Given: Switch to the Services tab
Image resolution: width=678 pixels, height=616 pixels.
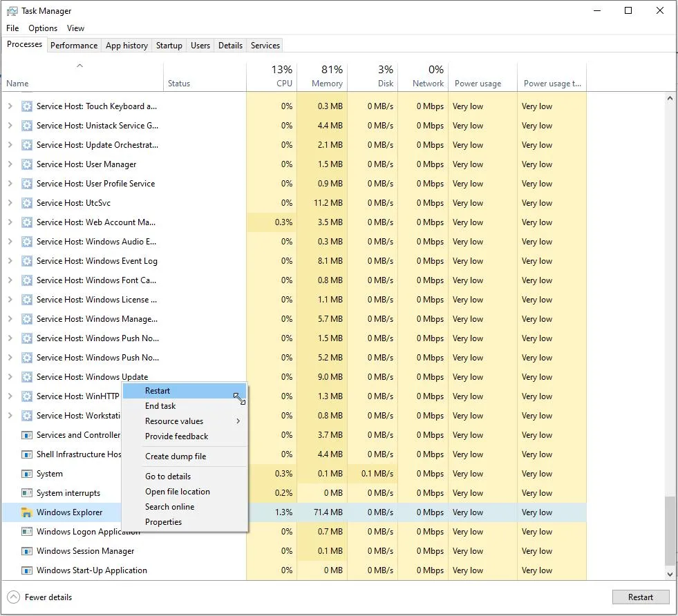Looking at the screenshot, I should click(x=265, y=46).
